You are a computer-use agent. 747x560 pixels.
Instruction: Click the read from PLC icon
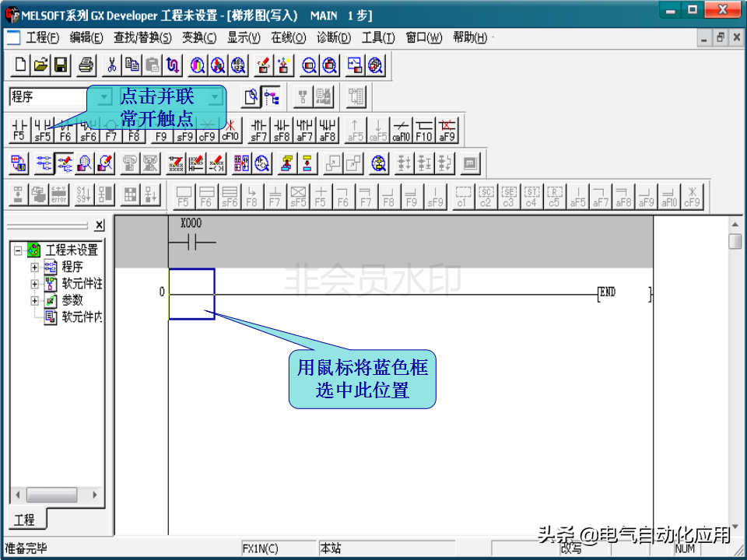284,65
